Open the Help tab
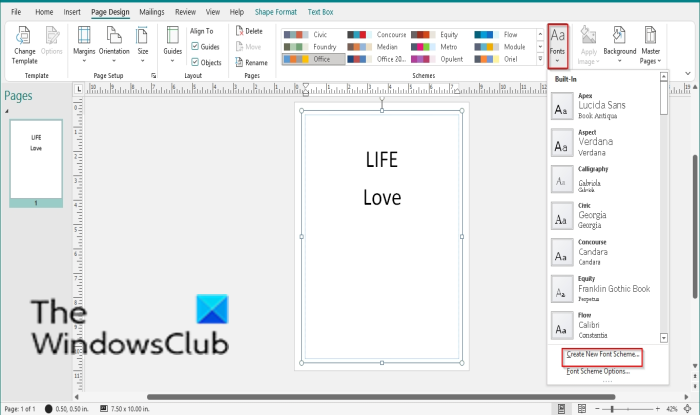 [237, 12]
